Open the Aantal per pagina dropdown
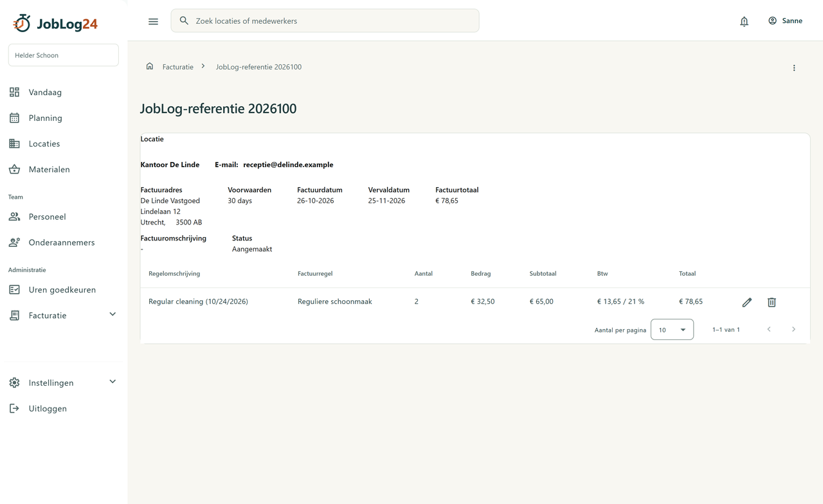 click(672, 329)
